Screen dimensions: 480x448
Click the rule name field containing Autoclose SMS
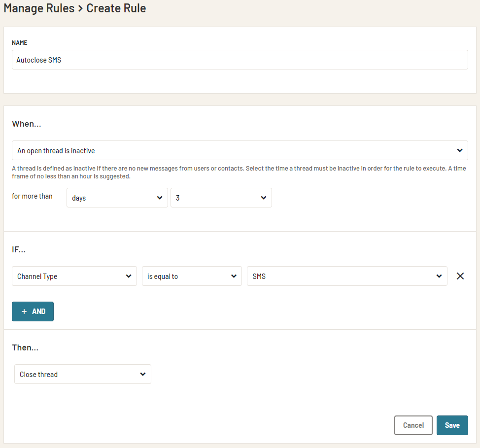tap(240, 60)
